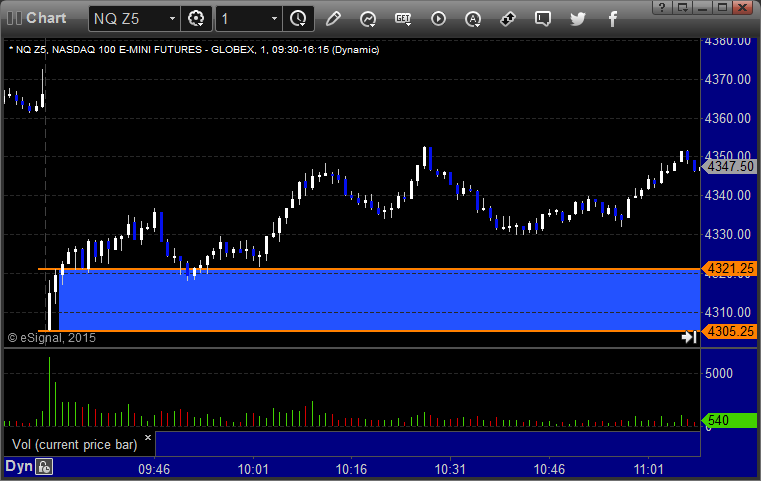761x481 pixels.
Task: Close the Vol (current price bar) study
Action: (x=148, y=437)
